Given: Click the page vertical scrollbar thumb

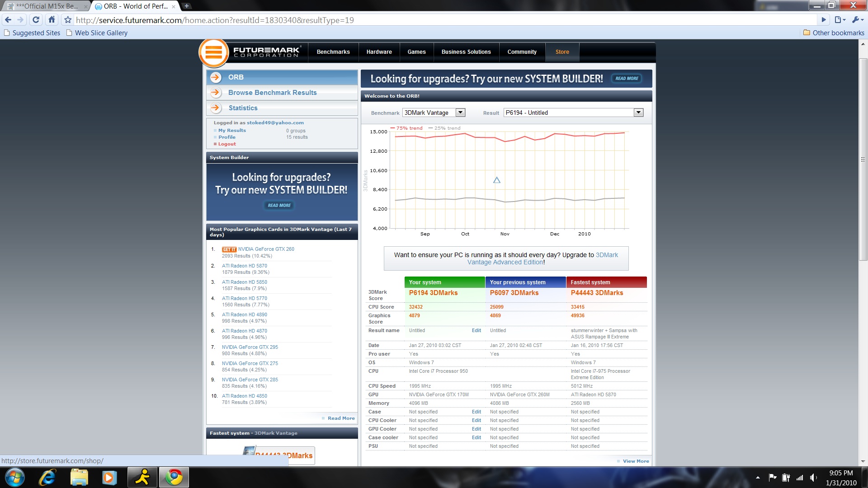Looking at the screenshot, I should tap(863, 159).
